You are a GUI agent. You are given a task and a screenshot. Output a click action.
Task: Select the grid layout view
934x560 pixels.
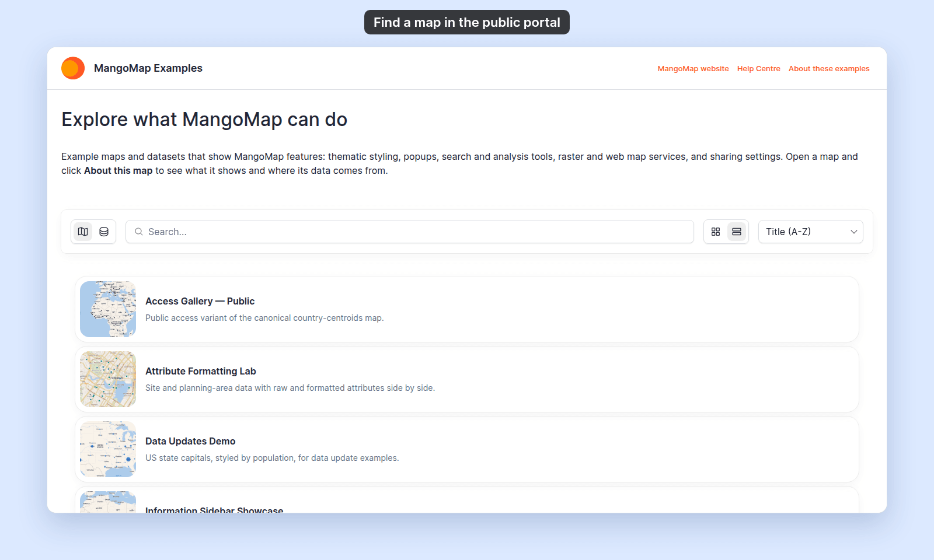pos(716,232)
